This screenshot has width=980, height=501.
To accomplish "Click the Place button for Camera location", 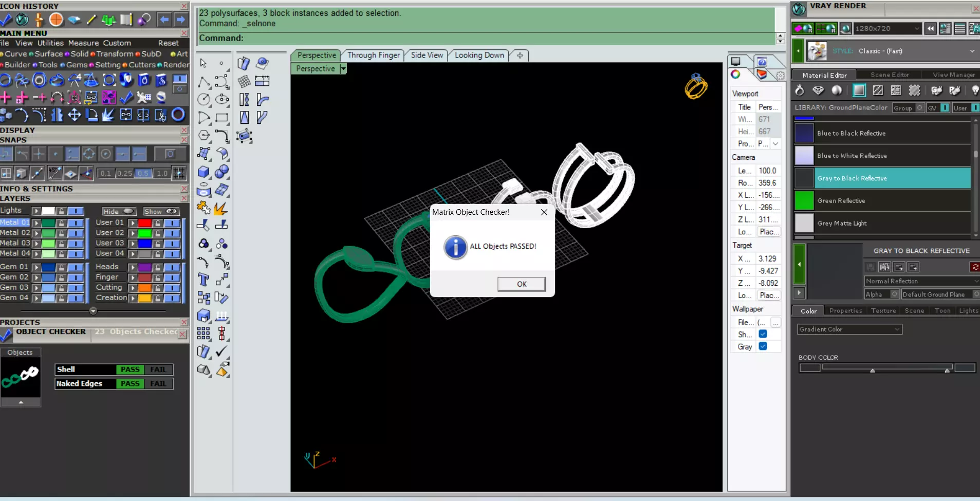I will click(x=769, y=232).
